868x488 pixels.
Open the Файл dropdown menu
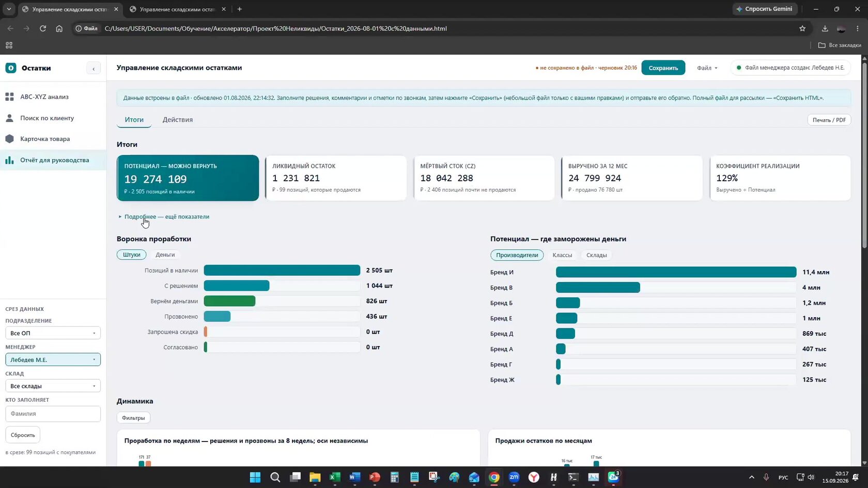coord(707,68)
